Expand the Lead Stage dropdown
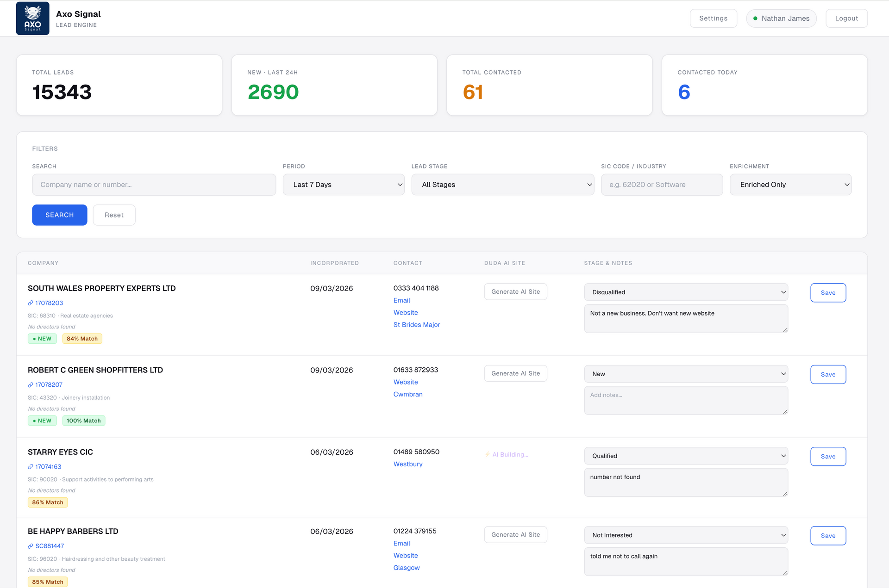The image size is (889, 588). click(502, 185)
